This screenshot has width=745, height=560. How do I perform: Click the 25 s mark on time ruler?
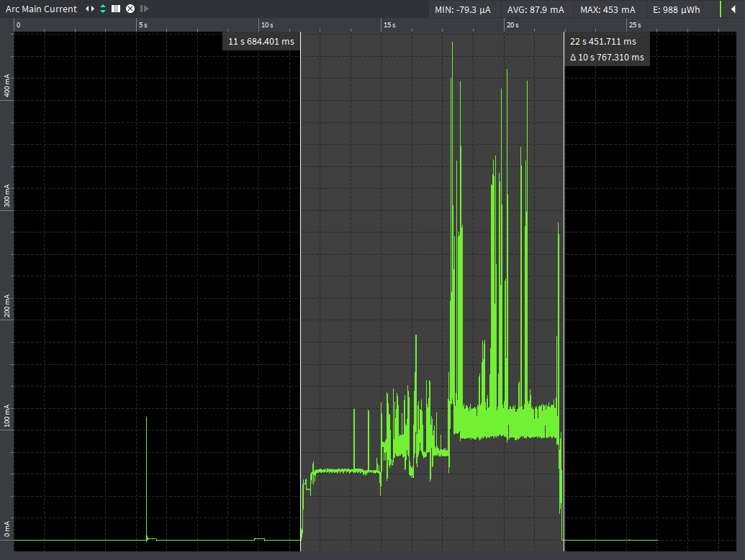[635, 24]
